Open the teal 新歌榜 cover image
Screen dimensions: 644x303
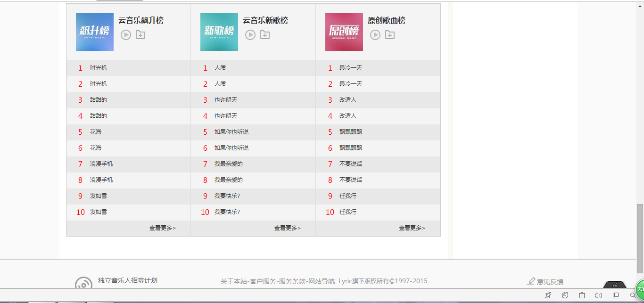tap(219, 32)
